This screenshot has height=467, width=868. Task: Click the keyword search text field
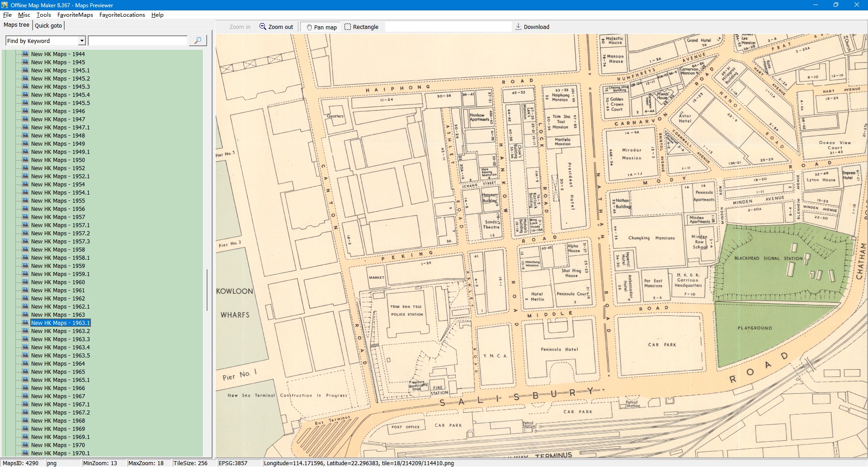(137, 41)
